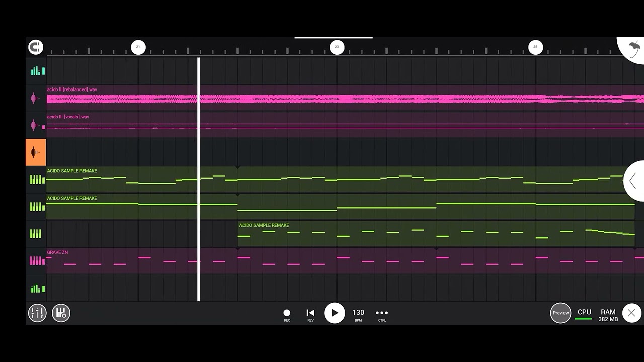
Task: Select the orange highlighted audio track icon
Action: (x=36, y=152)
